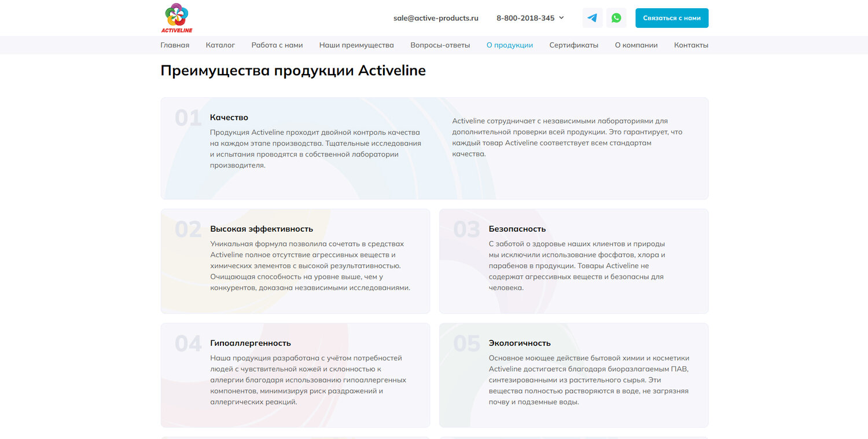Click the paragraph starting "Activeline сотрудничает с независимыми"
This screenshot has height=439, width=868.
pyautogui.click(x=567, y=137)
